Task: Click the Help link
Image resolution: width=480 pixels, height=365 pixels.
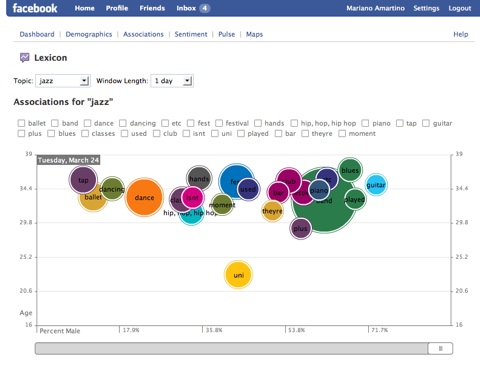Action: [461, 34]
